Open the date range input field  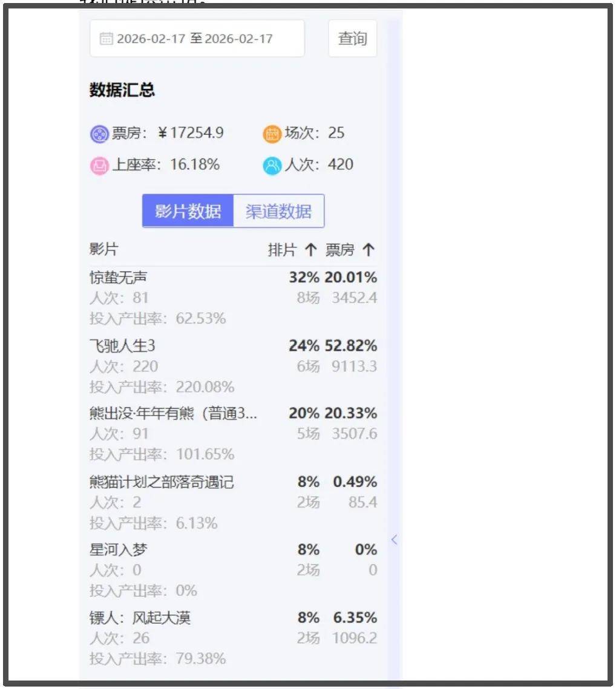pyautogui.click(x=197, y=39)
